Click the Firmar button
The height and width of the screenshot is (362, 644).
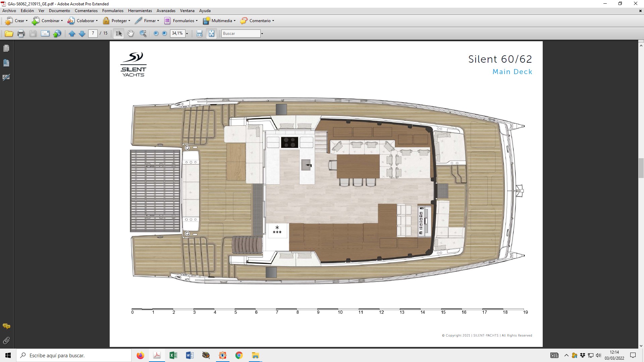[x=147, y=21]
